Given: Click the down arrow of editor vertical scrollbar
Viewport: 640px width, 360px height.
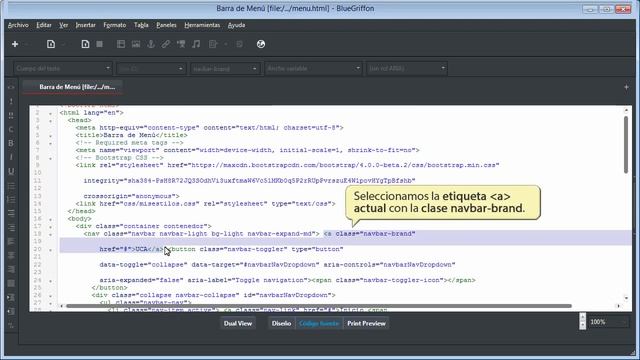Looking at the screenshot, I should point(626,298).
